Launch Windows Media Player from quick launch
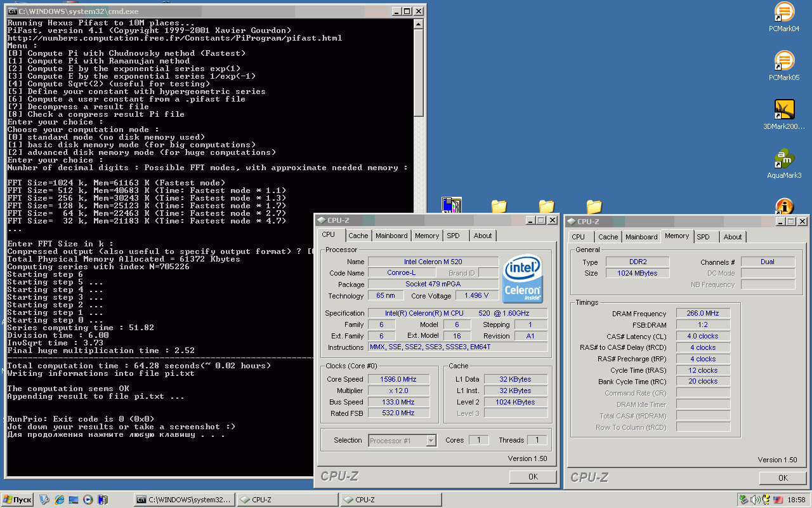The width and height of the screenshot is (812, 508). click(88, 500)
